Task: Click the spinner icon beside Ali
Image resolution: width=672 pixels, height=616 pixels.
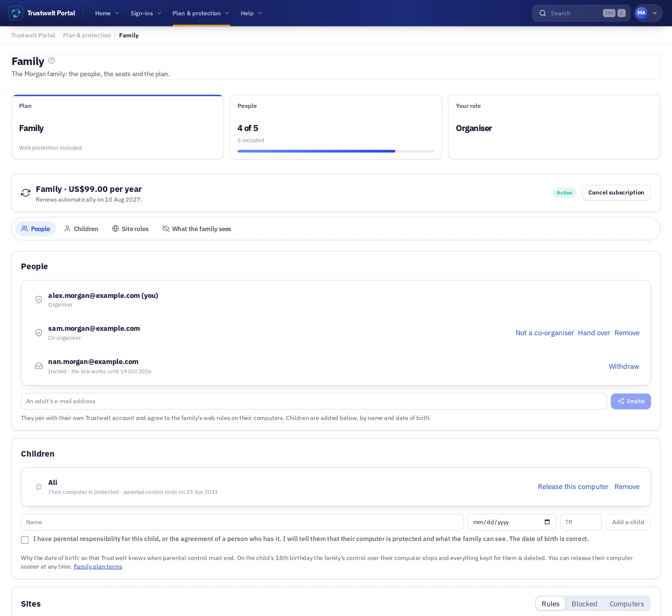Action: point(38,487)
